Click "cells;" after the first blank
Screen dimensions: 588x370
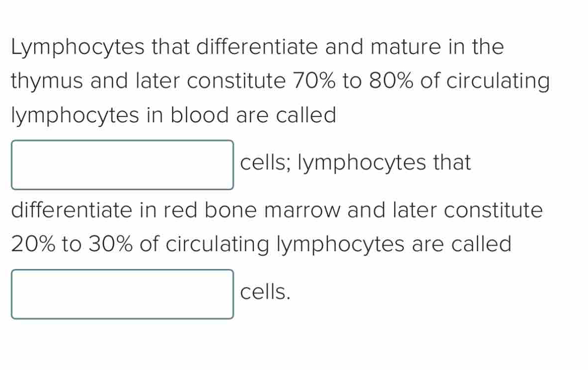[x=265, y=163]
